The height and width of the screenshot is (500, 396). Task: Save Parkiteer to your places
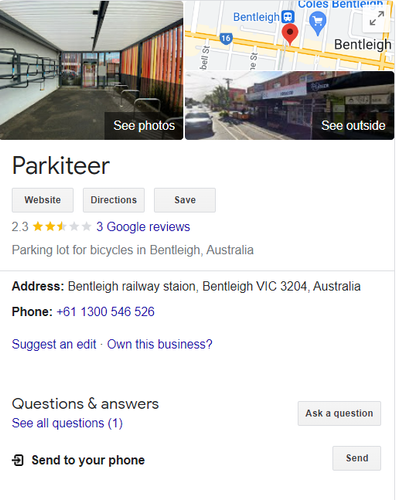coord(185,200)
